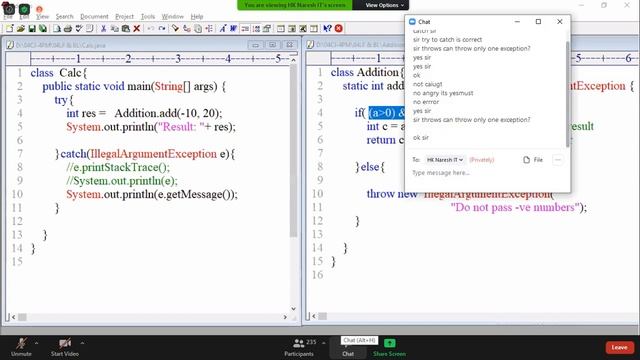Click string "Do not pass -ve numbers"

point(516,207)
